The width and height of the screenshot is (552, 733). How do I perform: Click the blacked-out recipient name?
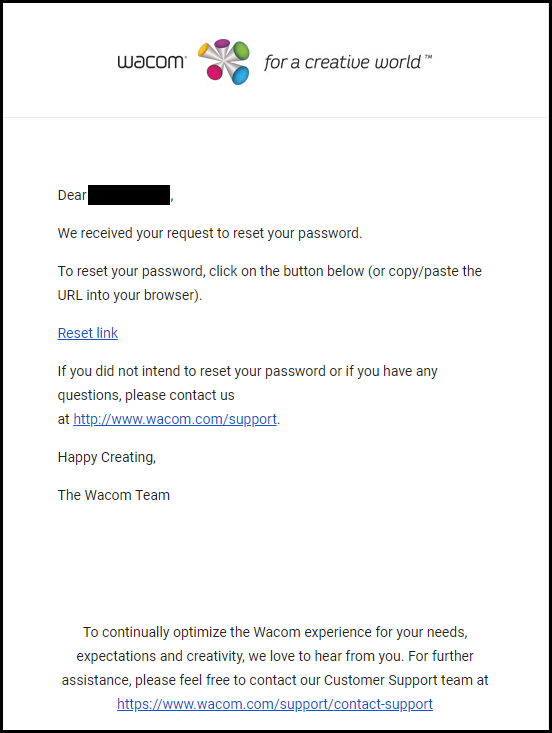coord(129,195)
